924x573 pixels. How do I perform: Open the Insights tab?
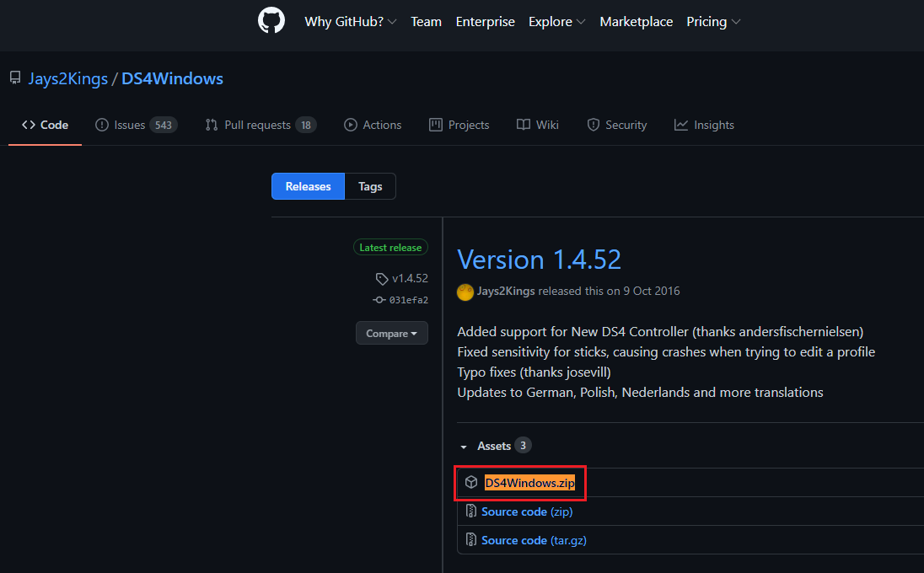[704, 125]
